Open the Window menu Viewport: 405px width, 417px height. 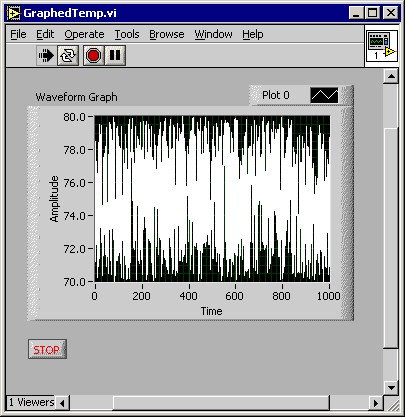(x=213, y=34)
